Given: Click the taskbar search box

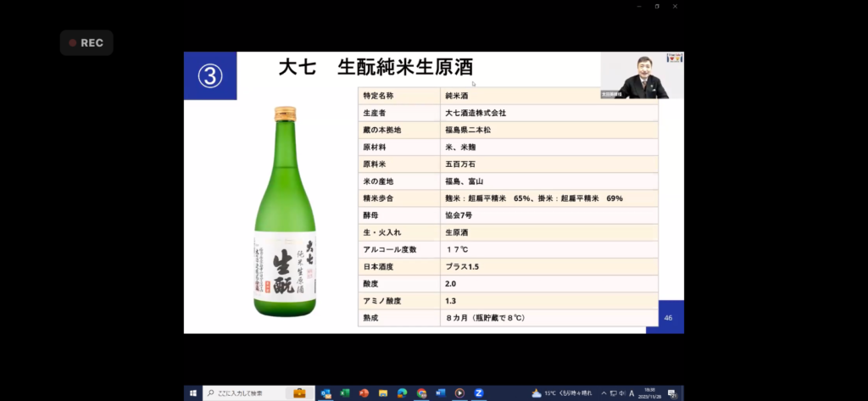Looking at the screenshot, I should [259, 393].
